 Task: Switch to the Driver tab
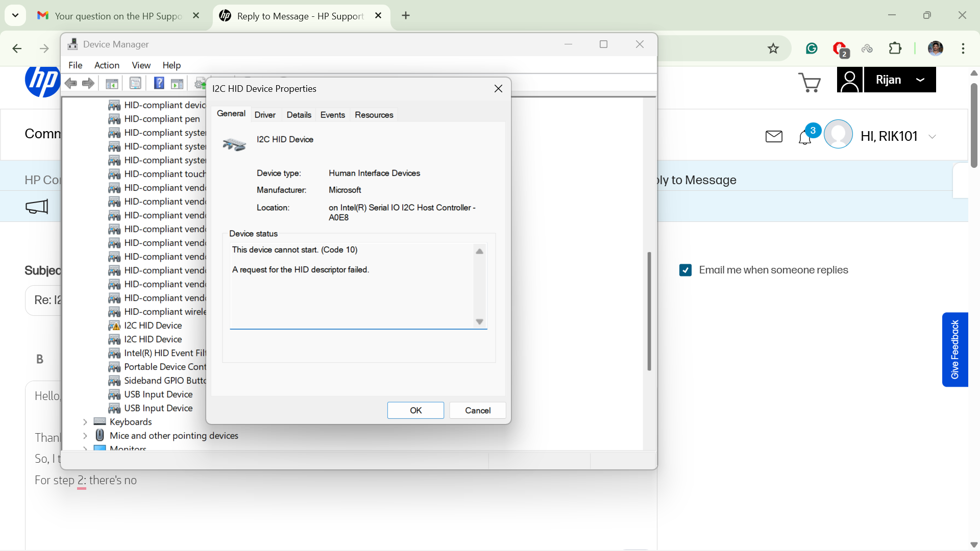265,115
